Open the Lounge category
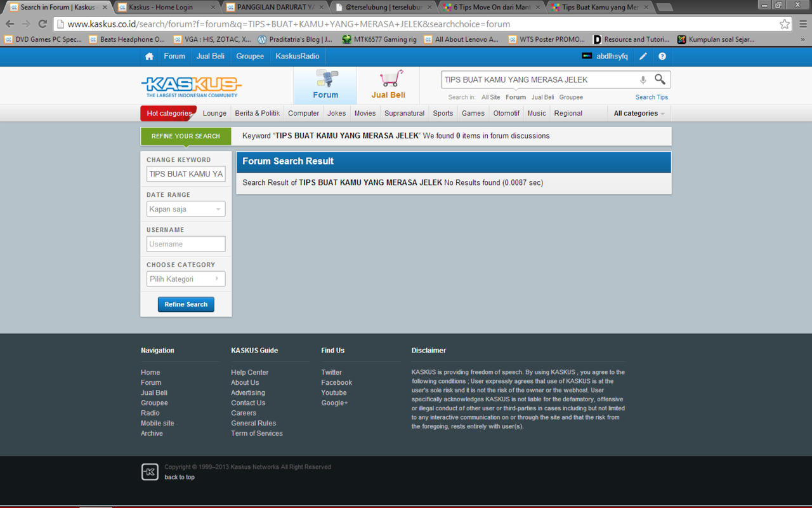This screenshot has height=508, width=812. coord(214,113)
